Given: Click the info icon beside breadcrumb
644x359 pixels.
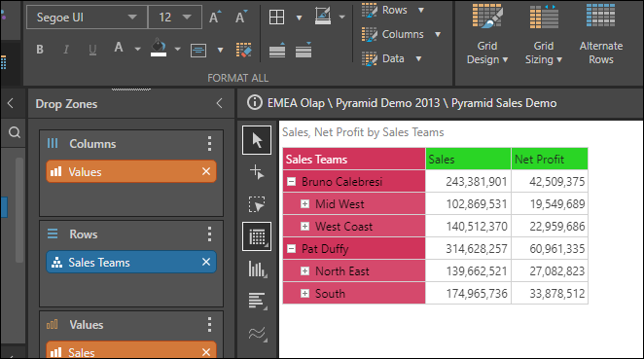Looking at the screenshot, I should (255, 102).
